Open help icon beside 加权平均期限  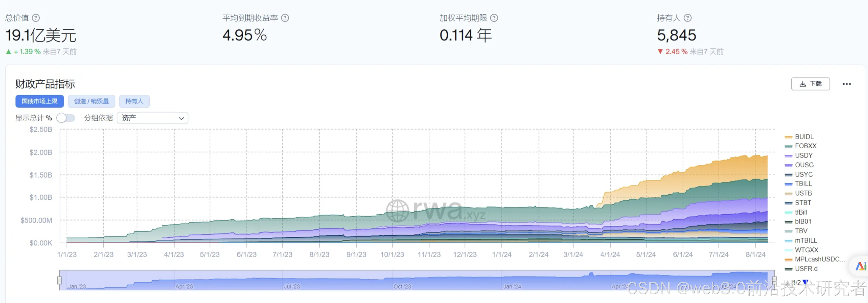tap(494, 18)
